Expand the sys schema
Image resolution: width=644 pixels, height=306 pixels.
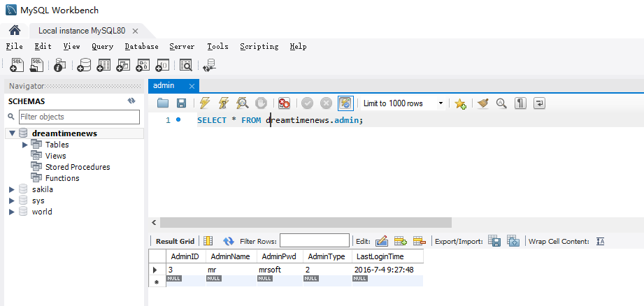(11, 201)
